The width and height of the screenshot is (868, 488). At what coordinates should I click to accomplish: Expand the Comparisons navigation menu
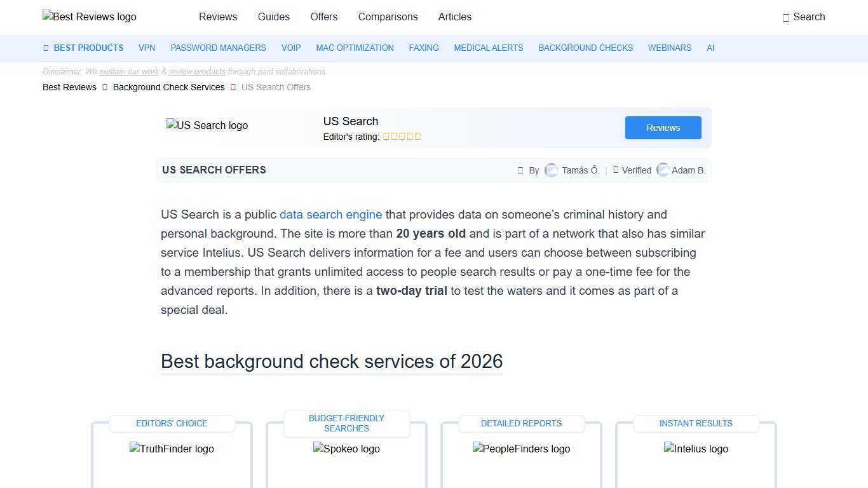point(388,17)
